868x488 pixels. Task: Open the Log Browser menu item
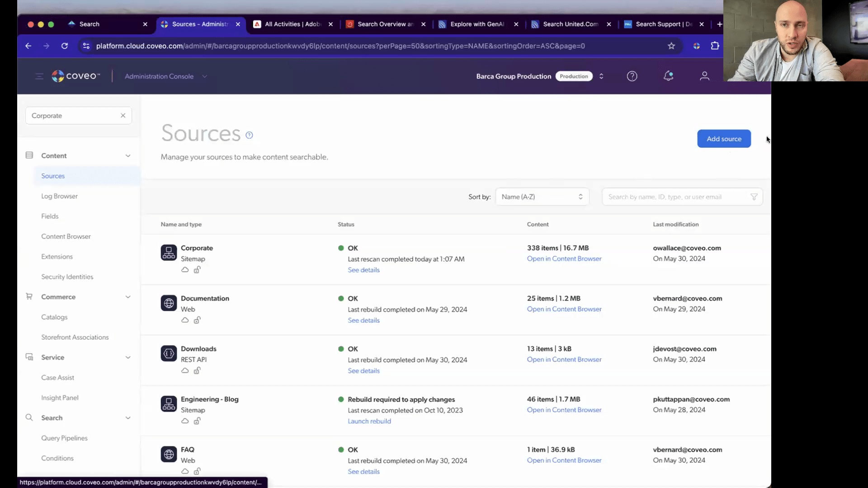click(x=59, y=196)
